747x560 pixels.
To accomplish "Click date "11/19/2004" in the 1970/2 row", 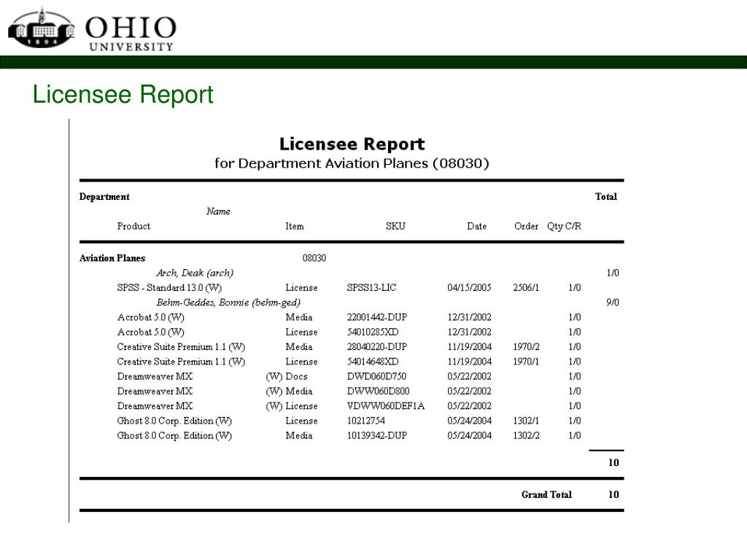I will [469, 346].
